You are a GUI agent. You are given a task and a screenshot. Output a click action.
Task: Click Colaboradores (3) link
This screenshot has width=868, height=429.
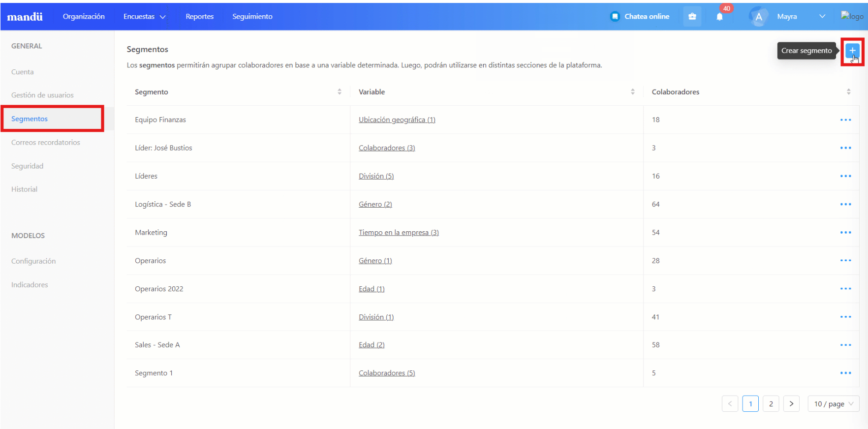(387, 148)
